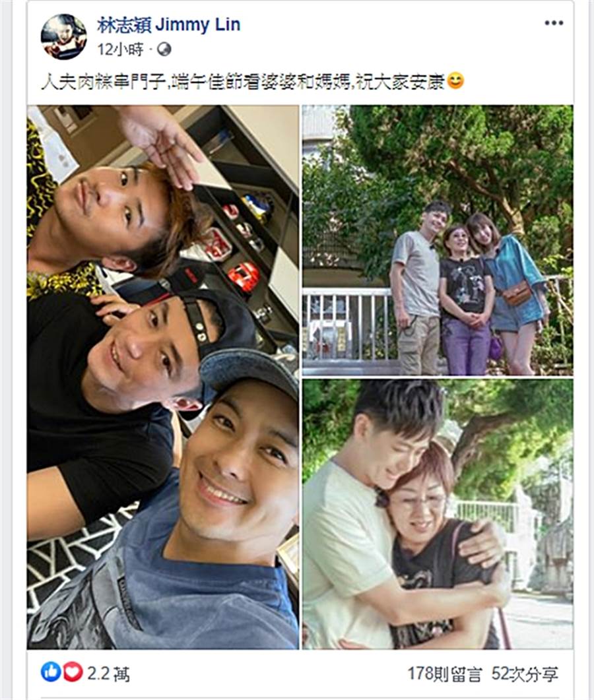Open the post options three-dot menu
Image resolution: width=594 pixels, height=700 pixels.
tap(554, 23)
